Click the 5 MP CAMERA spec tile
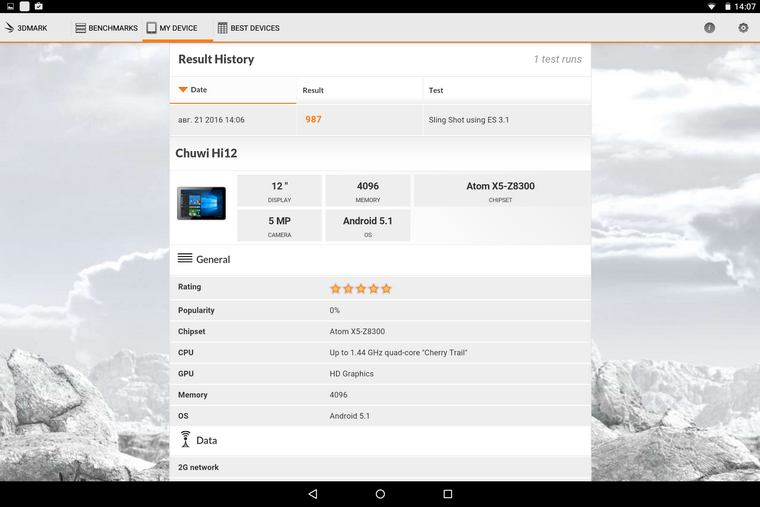The height and width of the screenshot is (507, 760). coord(280,225)
